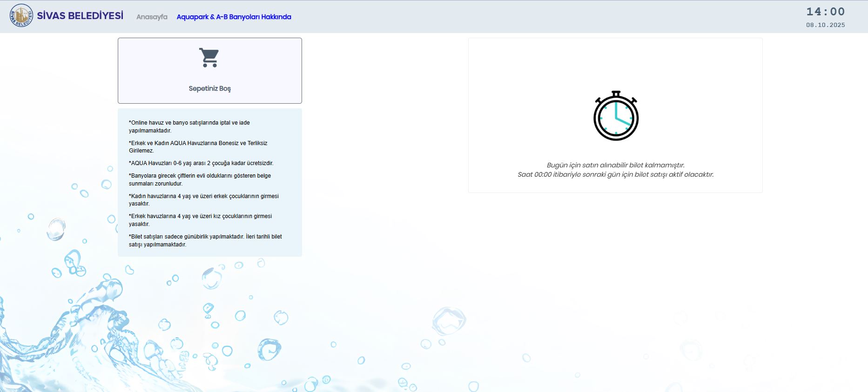The height and width of the screenshot is (392, 868).
Task: Go to the Anasayfa page
Action: pos(152,17)
